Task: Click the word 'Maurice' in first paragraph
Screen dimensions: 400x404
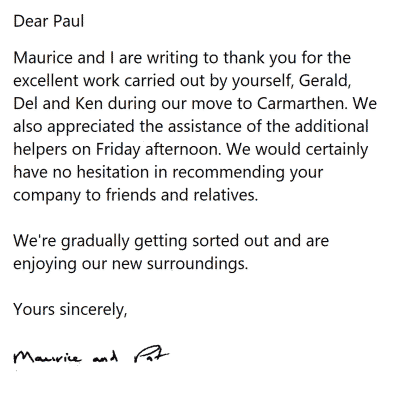Action: [x=43, y=58]
